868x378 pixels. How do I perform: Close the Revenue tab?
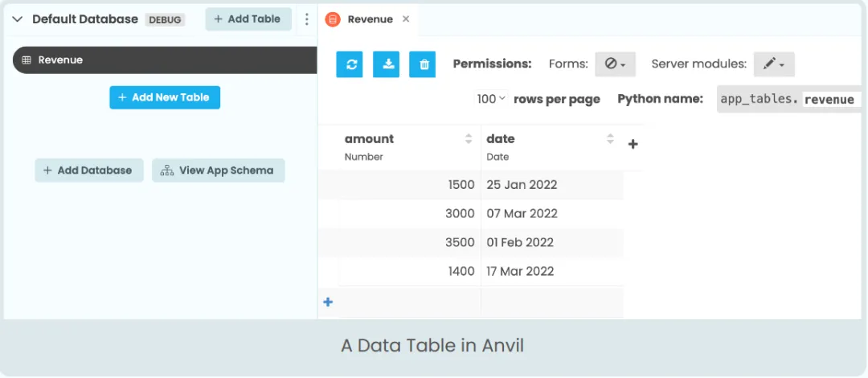406,19
